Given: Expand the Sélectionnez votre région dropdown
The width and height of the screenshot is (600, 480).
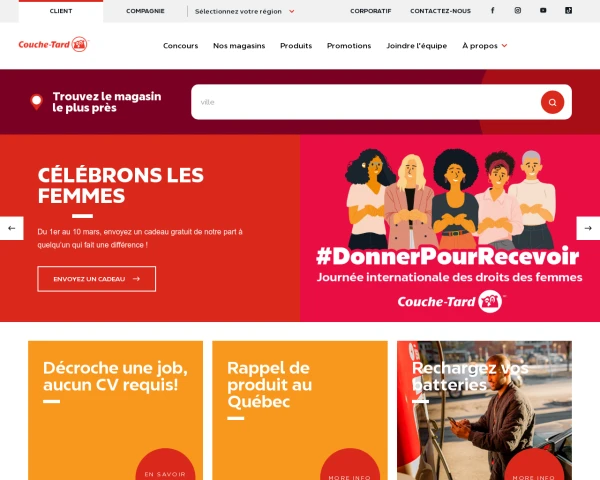Looking at the screenshot, I should pyautogui.click(x=245, y=11).
